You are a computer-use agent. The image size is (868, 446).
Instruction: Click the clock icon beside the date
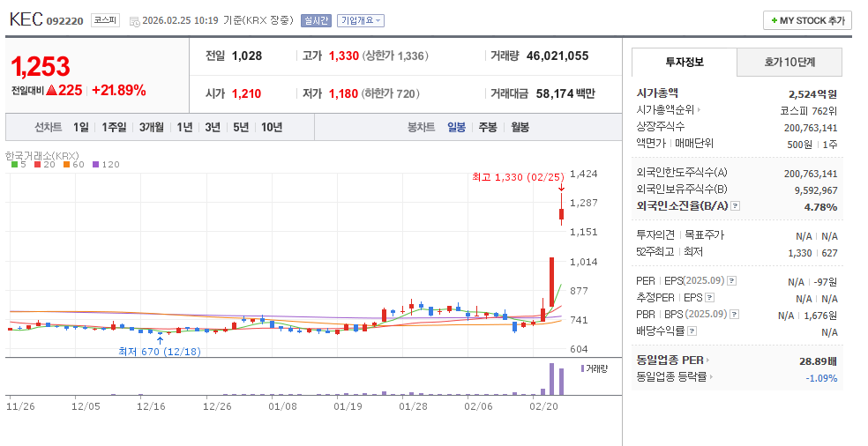134,21
